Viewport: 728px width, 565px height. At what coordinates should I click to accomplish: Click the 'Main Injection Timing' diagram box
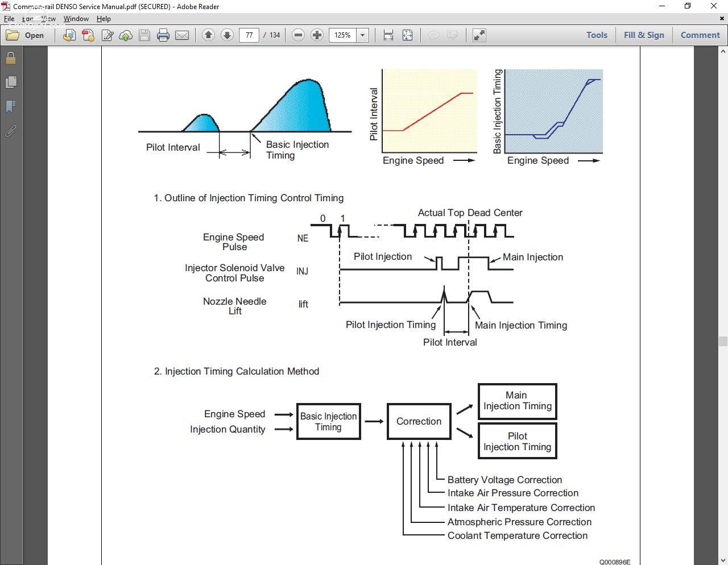[518, 401]
